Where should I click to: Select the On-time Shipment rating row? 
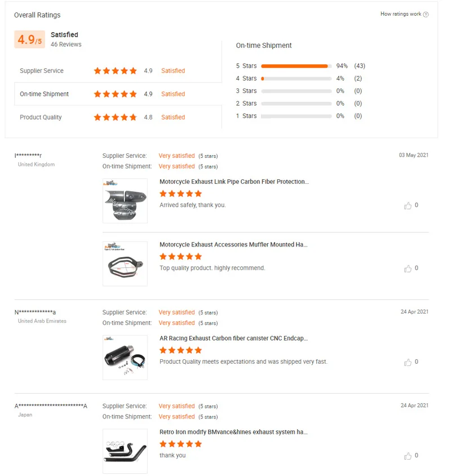118,94
